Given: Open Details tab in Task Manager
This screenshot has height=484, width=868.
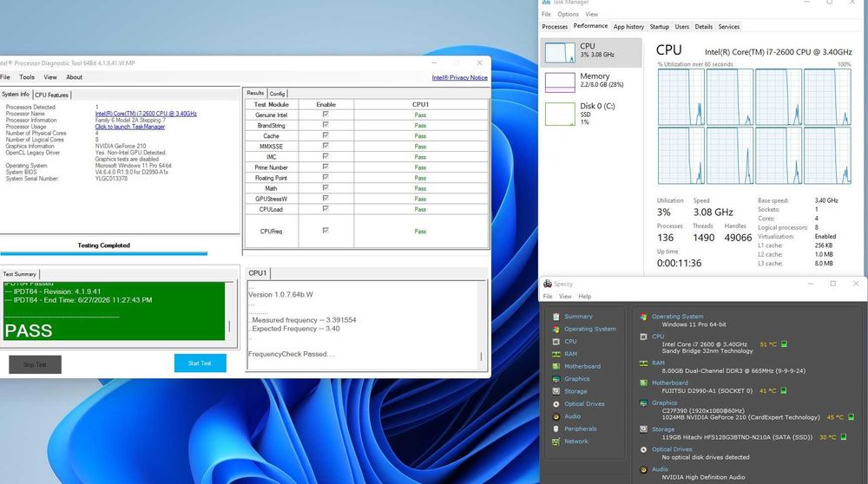Looking at the screenshot, I should (704, 27).
